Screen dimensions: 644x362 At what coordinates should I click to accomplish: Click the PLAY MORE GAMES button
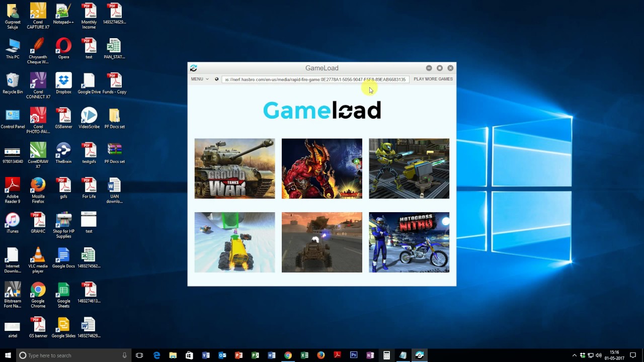(433, 79)
